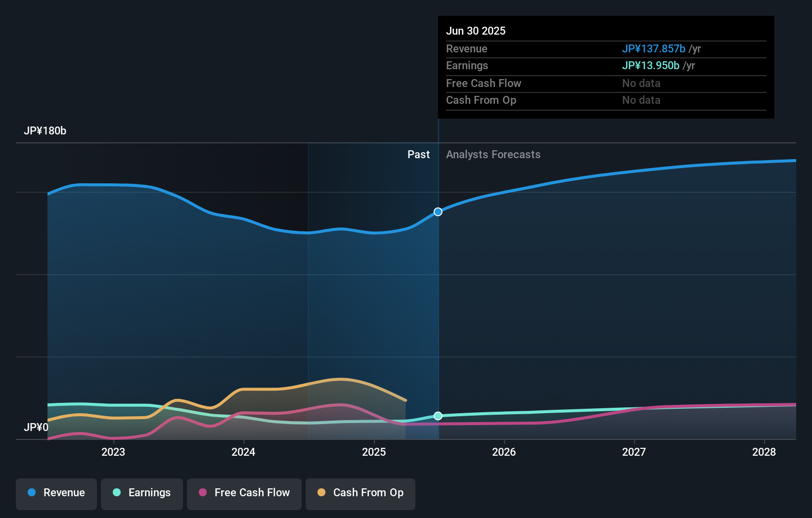Click the yellow Cash From Op legend dot
This screenshot has width=812, height=518.
[322, 493]
